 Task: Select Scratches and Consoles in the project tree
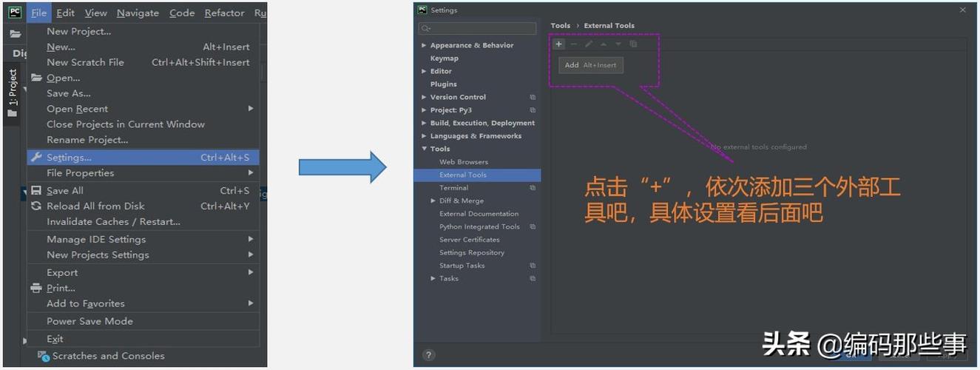108,356
